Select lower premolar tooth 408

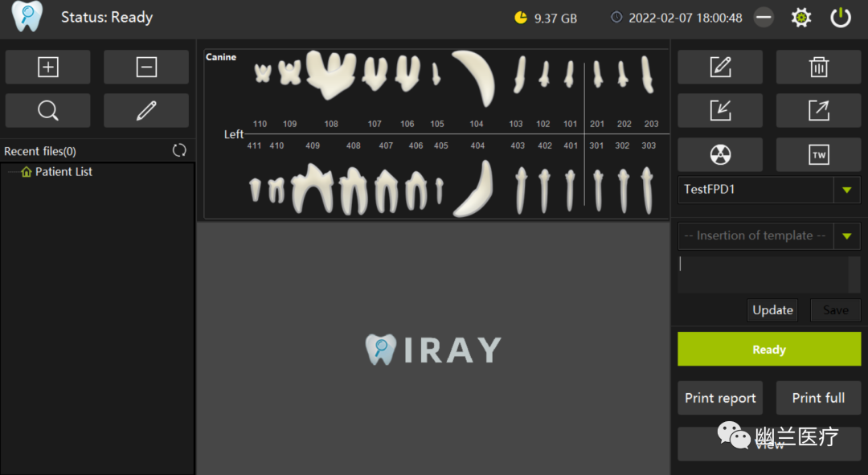tap(353, 191)
